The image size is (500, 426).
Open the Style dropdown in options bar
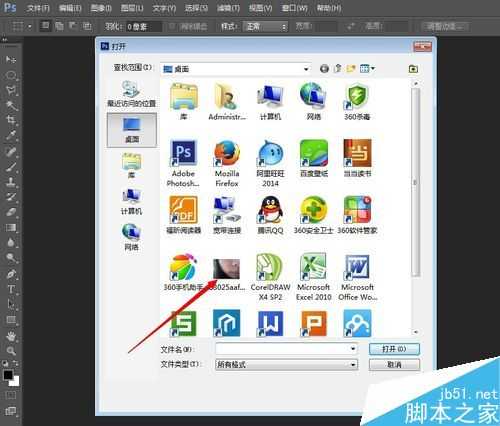point(265,26)
